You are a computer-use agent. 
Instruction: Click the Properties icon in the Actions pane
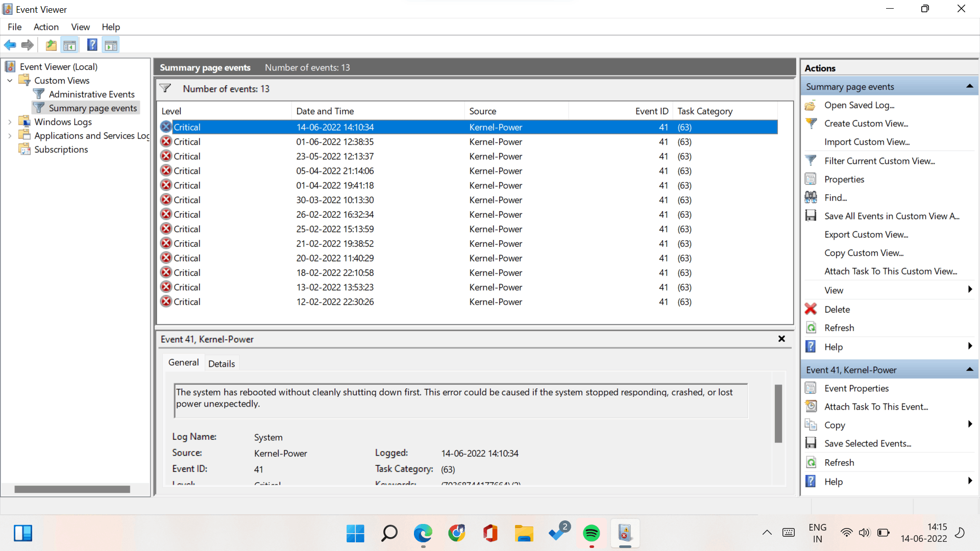811,179
